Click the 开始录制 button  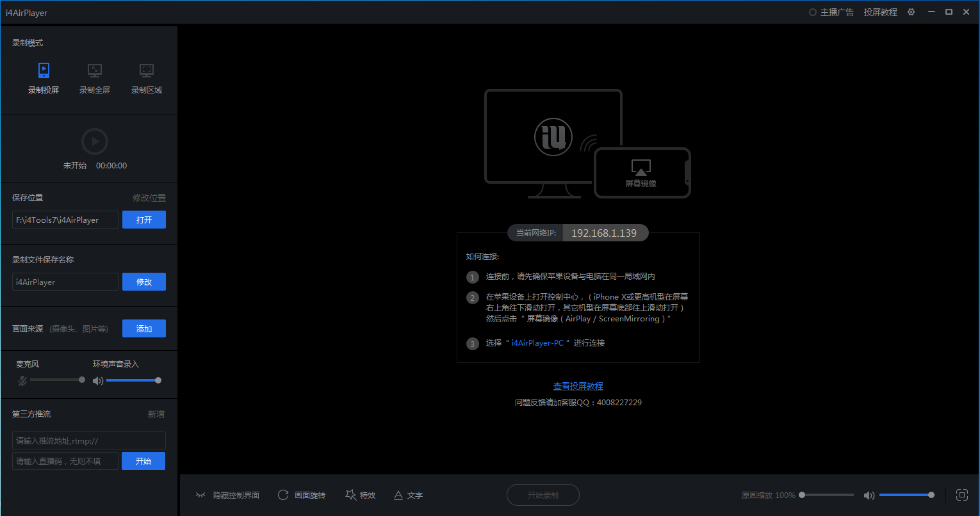[543, 495]
